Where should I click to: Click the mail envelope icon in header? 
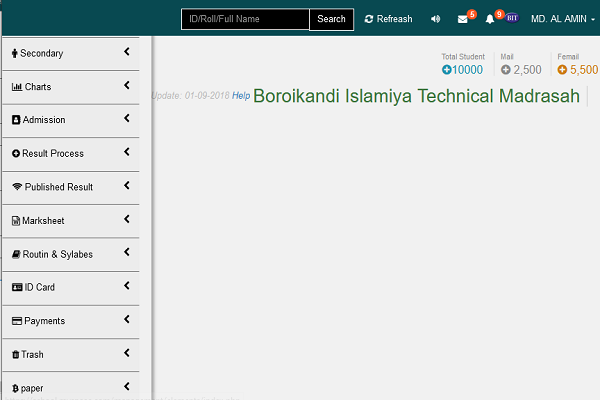point(462,19)
